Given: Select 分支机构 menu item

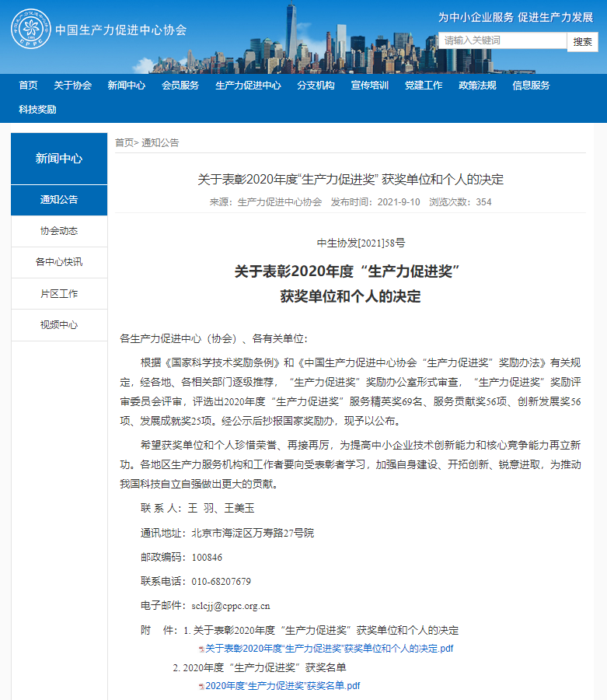Looking at the screenshot, I should pos(316,86).
